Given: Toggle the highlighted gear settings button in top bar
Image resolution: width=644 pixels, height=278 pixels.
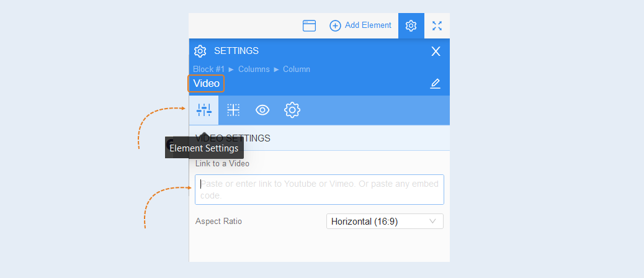Looking at the screenshot, I should [411, 26].
